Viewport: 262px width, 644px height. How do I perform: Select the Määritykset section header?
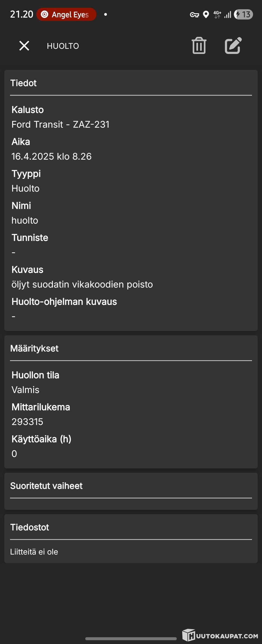[x=34, y=348]
